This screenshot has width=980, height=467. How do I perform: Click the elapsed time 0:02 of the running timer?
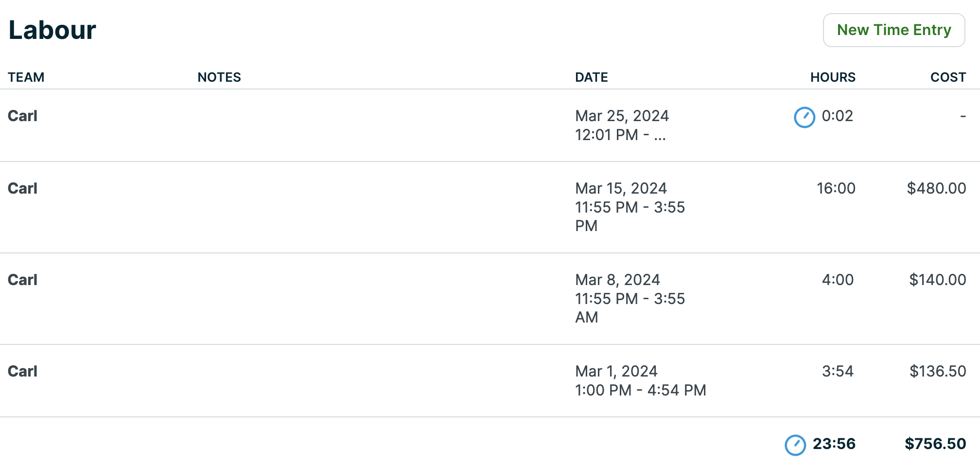(837, 116)
